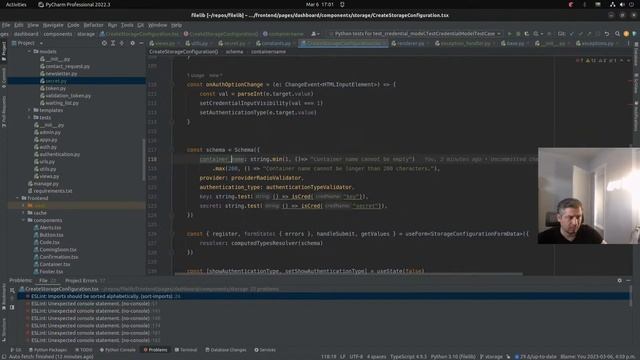The image size is (640, 360).
Task: Click the green Run button in toolbar
Action: (x=509, y=34)
